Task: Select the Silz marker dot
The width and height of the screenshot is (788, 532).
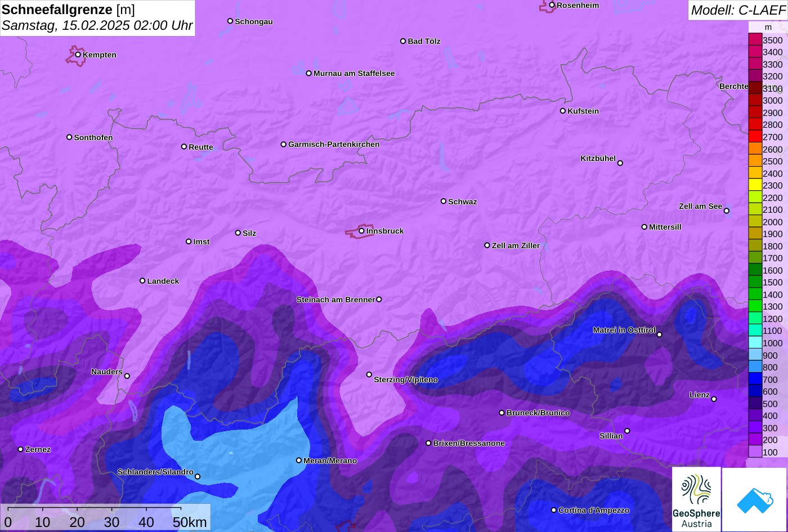Action: pyautogui.click(x=238, y=233)
